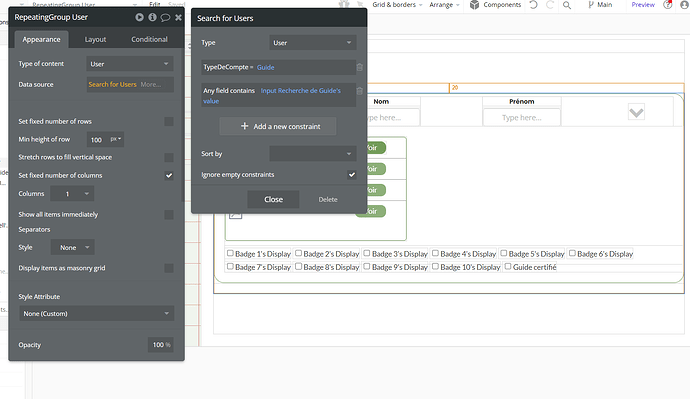Click the Undo arrow in top toolbar
Viewport: 690px width, 399px height.
pyautogui.click(x=533, y=5)
